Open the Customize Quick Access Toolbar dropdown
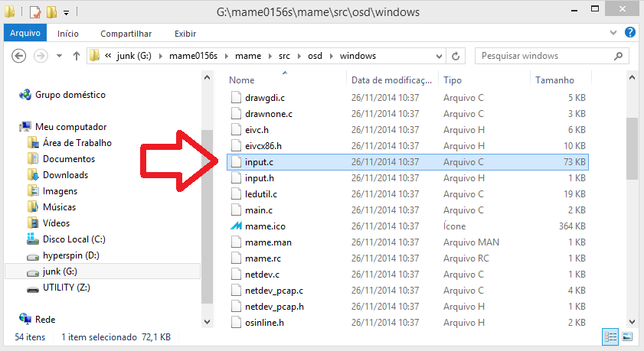The height and width of the screenshot is (351, 644). [x=66, y=13]
